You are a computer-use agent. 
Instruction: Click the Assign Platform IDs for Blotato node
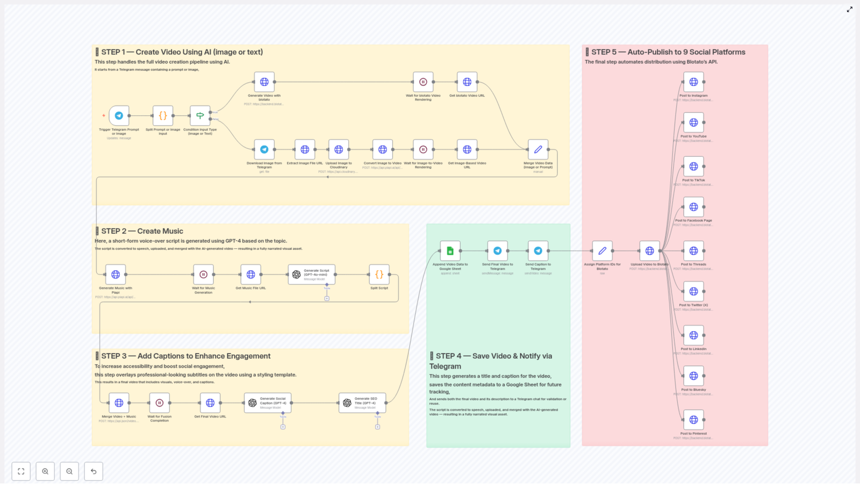point(602,251)
